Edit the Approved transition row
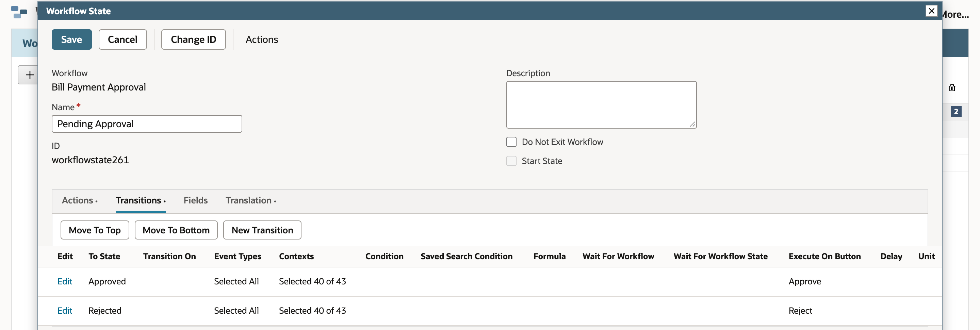Image resolution: width=980 pixels, height=330 pixels. pyautogui.click(x=65, y=281)
